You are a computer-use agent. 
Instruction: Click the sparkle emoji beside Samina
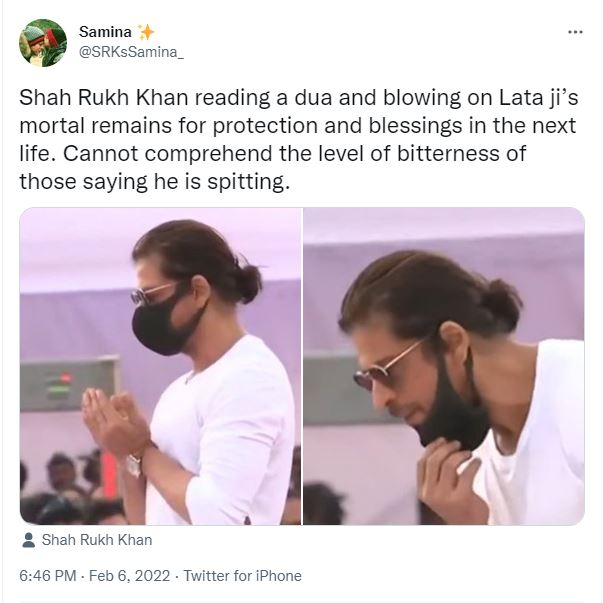click(x=145, y=31)
